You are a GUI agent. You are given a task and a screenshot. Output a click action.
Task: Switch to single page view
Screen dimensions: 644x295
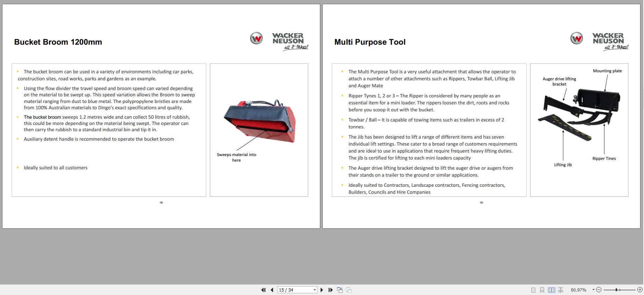pyautogui.click(x=533, y=290)
